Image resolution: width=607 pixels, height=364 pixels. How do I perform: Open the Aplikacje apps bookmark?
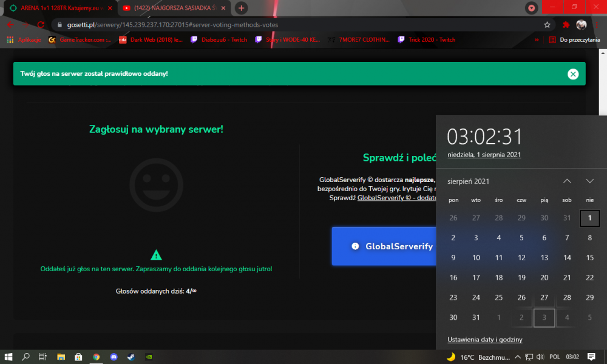[x=24, y=40]
